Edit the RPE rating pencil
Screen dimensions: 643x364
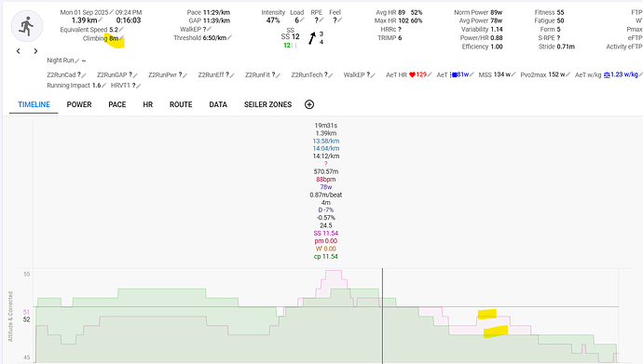click(x=321, y=20)
